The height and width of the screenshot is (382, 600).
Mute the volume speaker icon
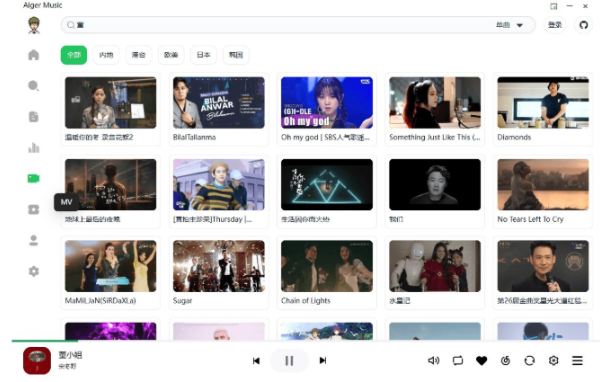pos(433,361)
